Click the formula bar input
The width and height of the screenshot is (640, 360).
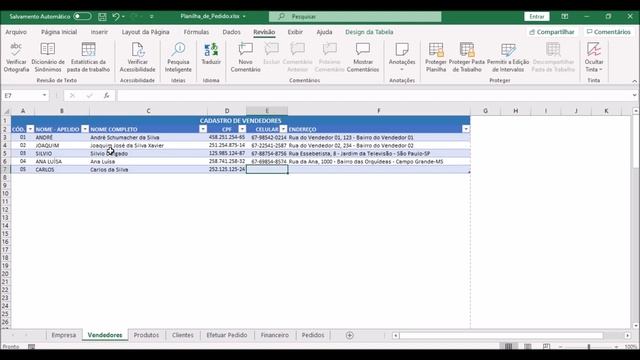[373, 96]
